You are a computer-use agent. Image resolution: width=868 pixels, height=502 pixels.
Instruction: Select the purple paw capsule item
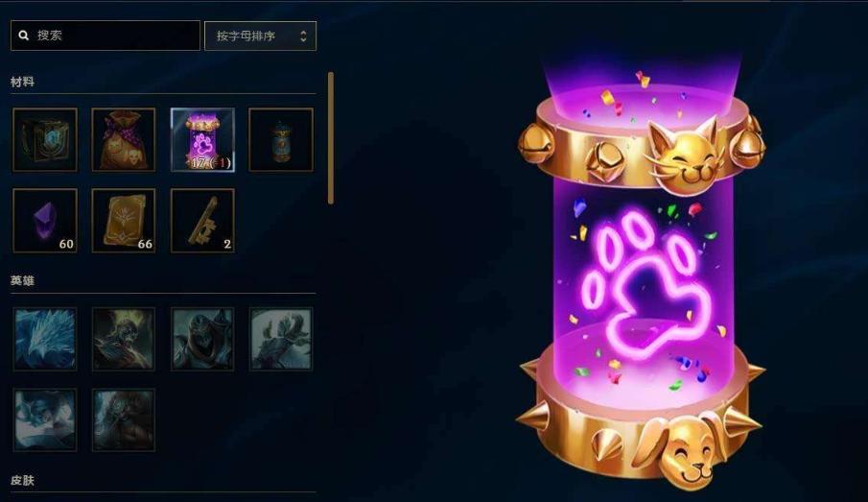(x=202, y=139)
